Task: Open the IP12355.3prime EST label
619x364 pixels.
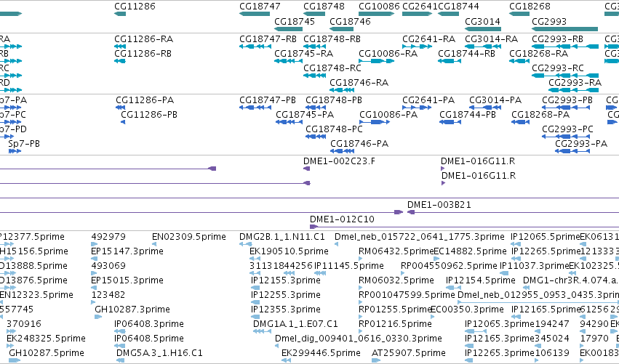Action: 286,310
